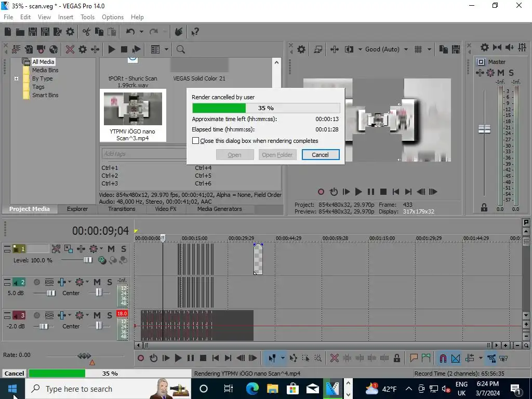532x399 pixels.
Task: Select the Smart Bins tree item
Action: (x=45, y=96)
